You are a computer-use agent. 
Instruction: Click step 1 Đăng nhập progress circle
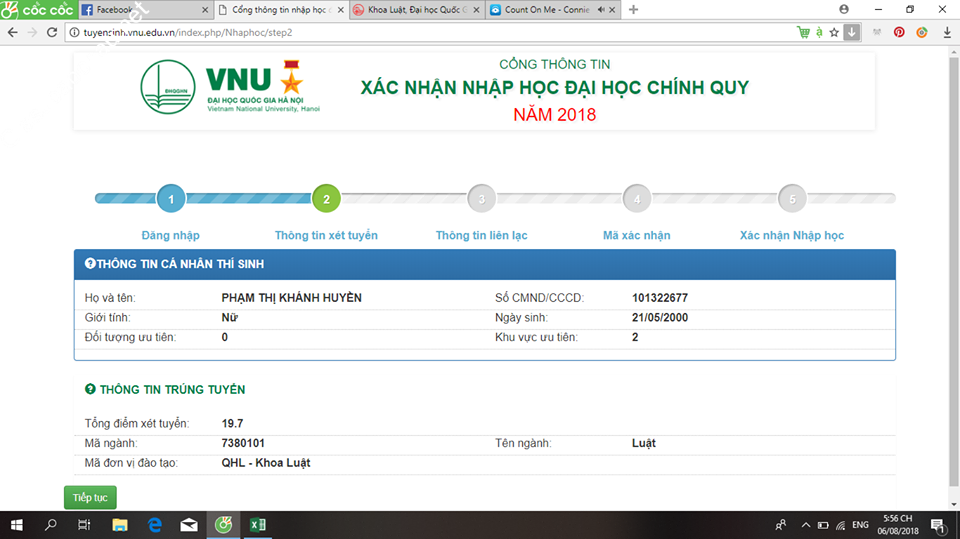click(171, 199)
